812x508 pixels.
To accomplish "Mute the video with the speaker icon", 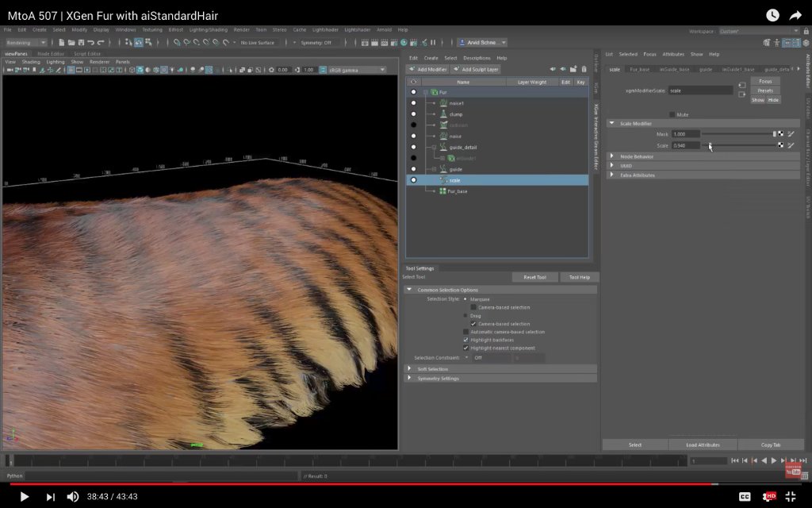I will tap(72, 497).
